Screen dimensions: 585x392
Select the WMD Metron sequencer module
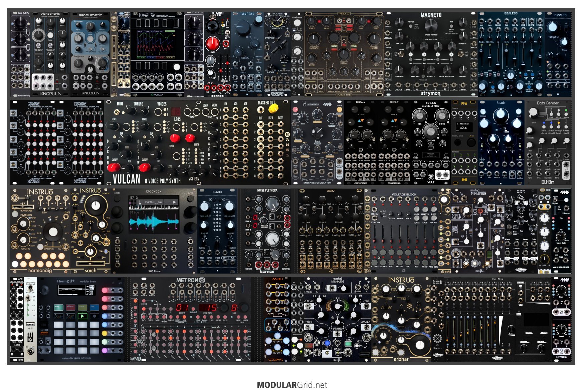191,320
